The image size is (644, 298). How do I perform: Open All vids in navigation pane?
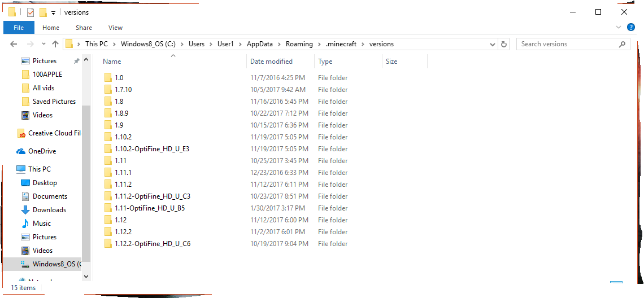(43, 88)
